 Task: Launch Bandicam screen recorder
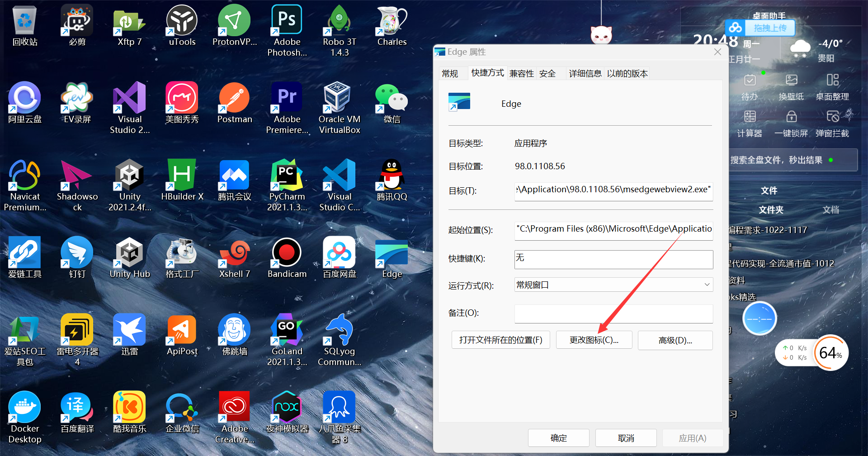click(286, 256)
